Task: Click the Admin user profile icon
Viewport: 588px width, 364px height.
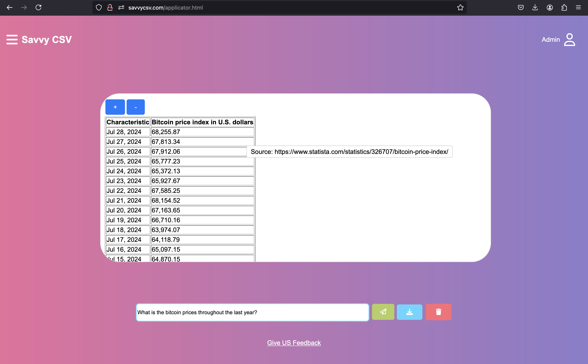Action: coord(569,40)
